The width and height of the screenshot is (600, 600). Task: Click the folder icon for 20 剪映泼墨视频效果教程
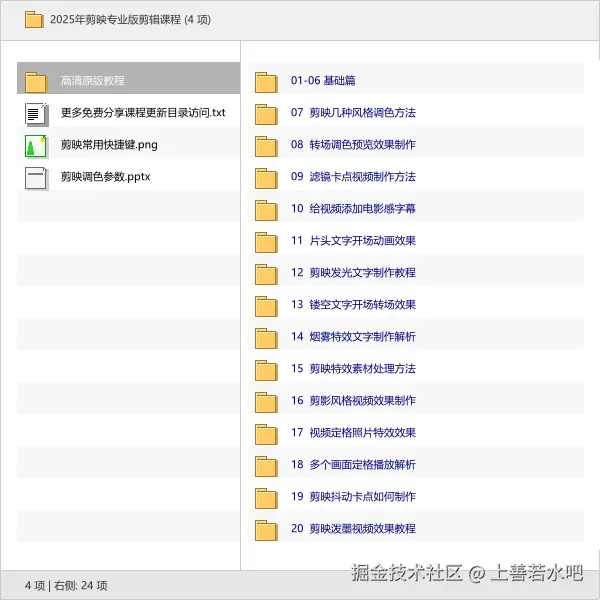266,530
